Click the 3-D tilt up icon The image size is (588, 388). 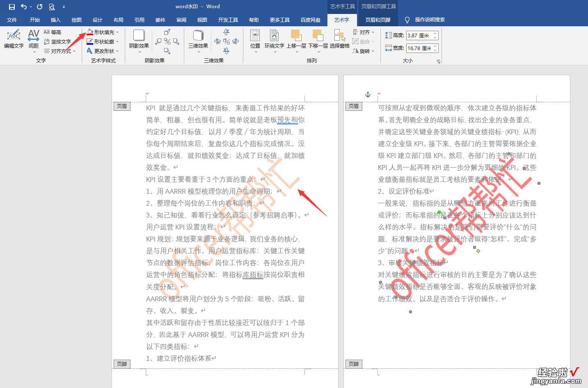(226, 32)
